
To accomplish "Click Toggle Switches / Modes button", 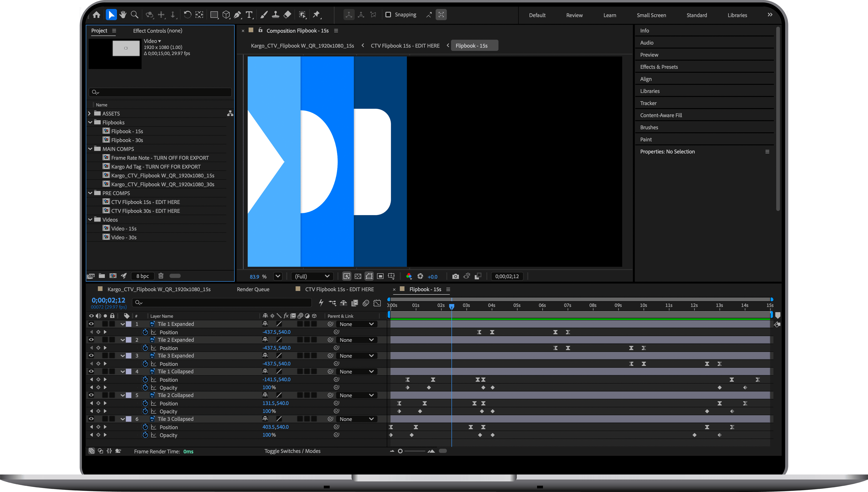I will (x=292, y=451).
